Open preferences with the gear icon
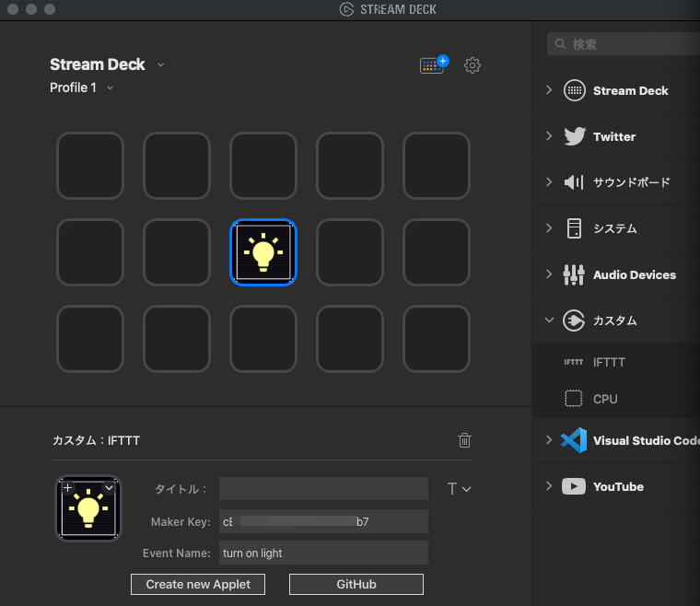700x606 pixels. pos(472,65)
